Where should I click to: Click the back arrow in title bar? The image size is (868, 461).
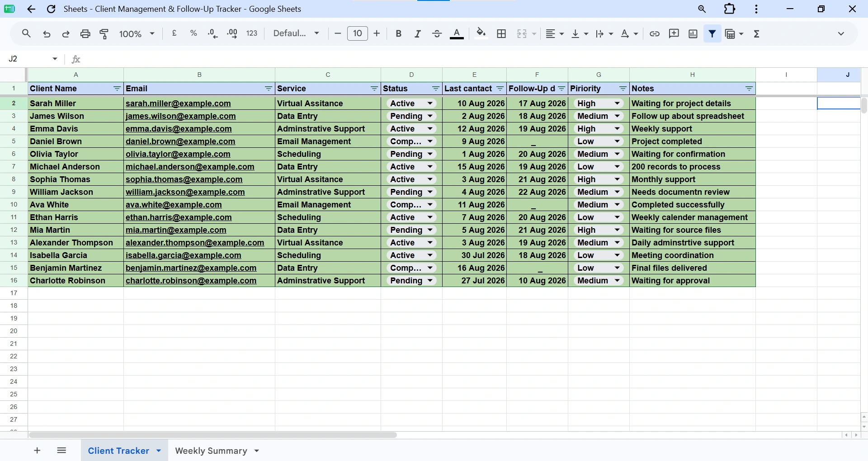click(31, 9)
